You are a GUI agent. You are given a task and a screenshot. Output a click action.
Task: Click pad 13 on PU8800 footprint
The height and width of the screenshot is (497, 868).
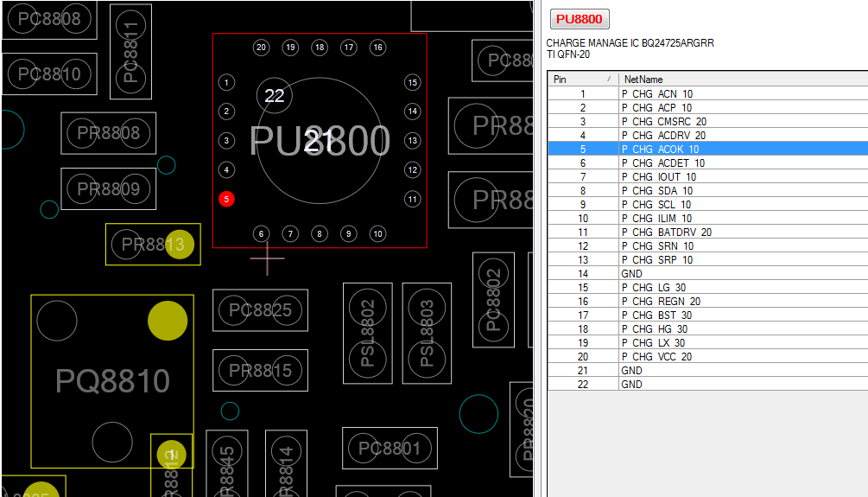coord(413,141)
